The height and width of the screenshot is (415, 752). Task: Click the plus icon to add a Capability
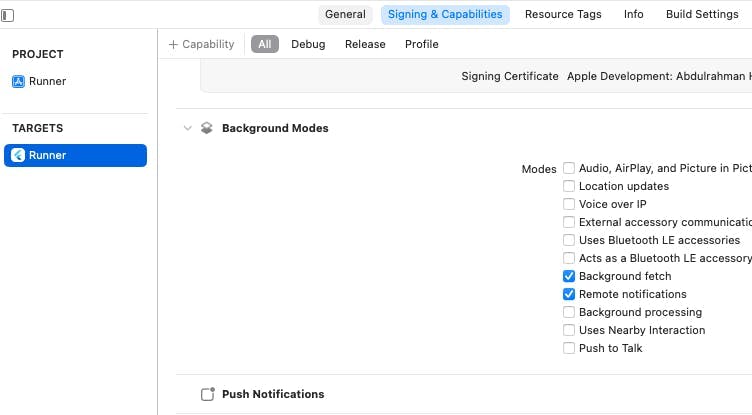173,44
